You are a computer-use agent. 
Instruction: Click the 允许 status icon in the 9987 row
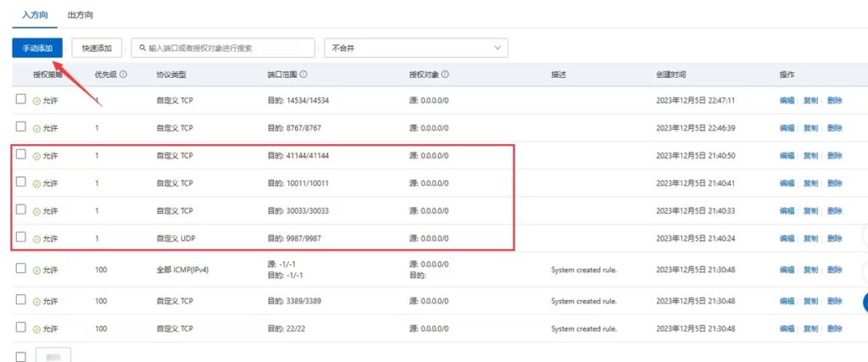click(36, 239)
